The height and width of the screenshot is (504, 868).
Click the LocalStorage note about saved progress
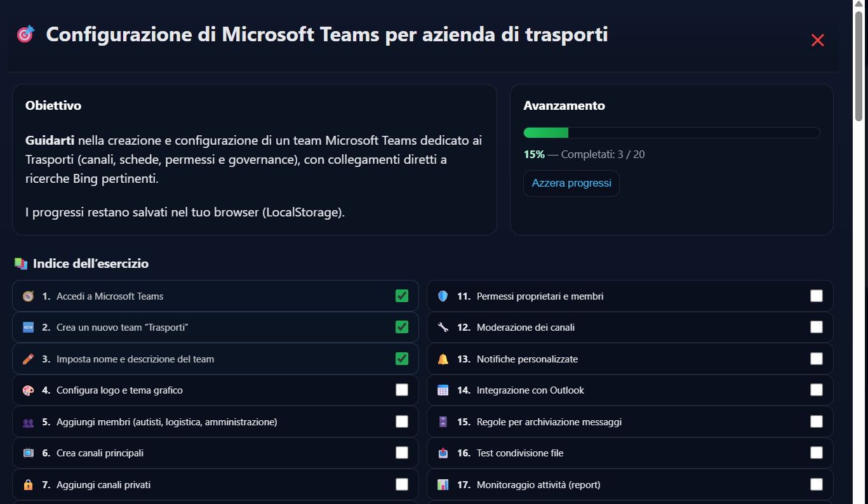pyautogui.click(x=185, y=213)
